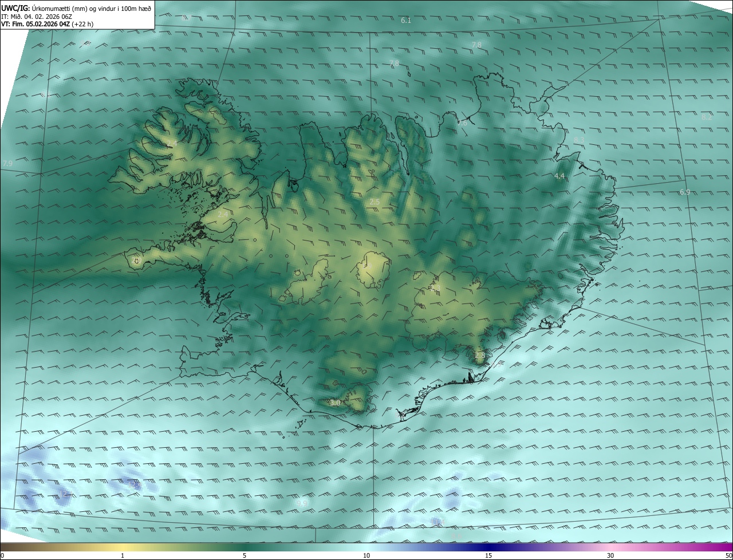Select the colorbar tick label 5
Screen dimensions: 733x560
click(245, 555)
